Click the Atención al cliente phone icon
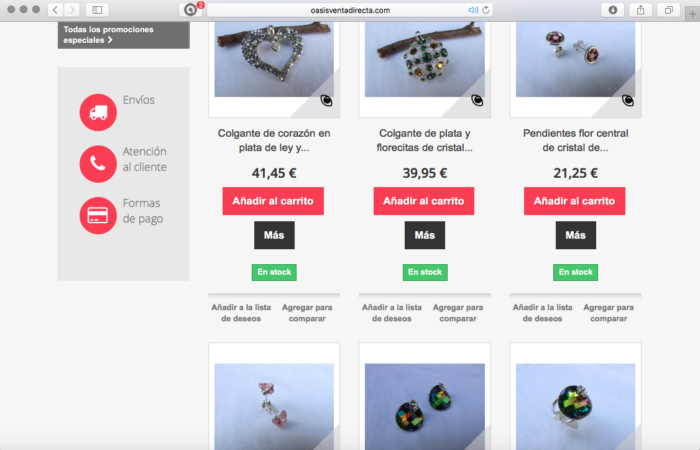Screen dimensions: 700x450 (x=98, y=164)
